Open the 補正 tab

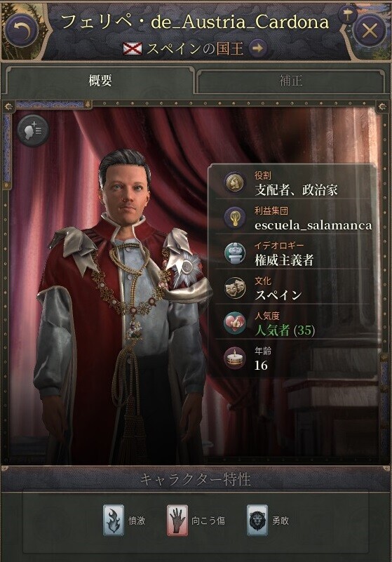[x=290, y=81]
